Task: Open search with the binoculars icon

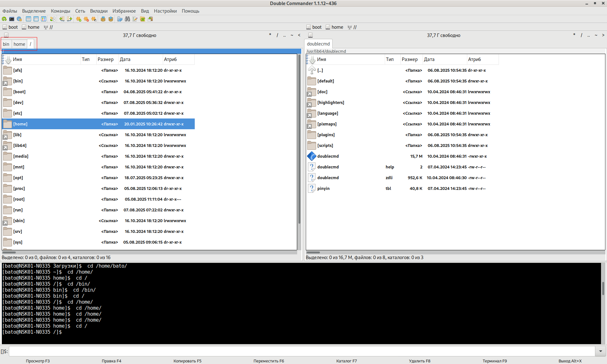Action: [x=127, y=19]
